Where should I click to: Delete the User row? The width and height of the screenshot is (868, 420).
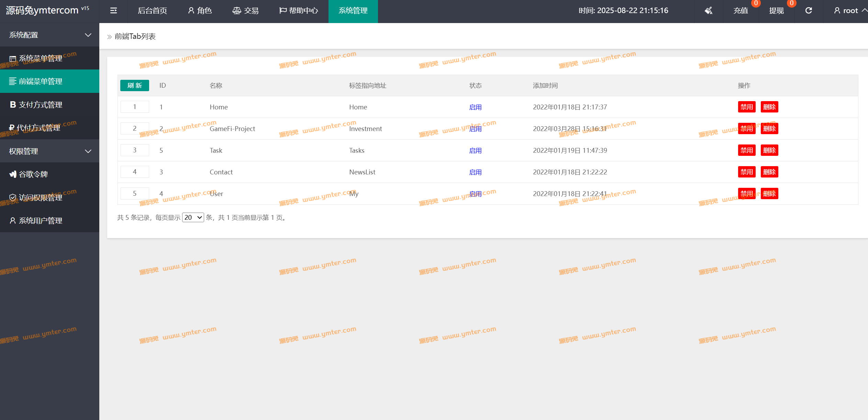(x=769, y=194)
